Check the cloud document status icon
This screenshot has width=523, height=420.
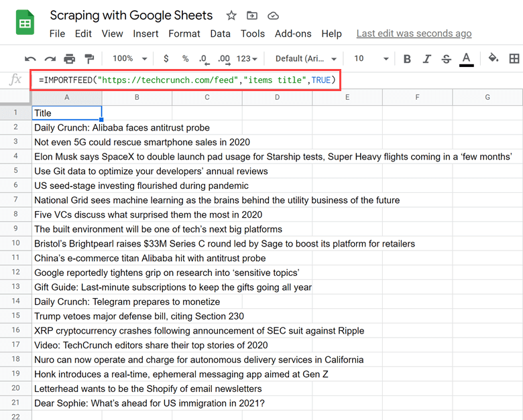coord(273,15)
